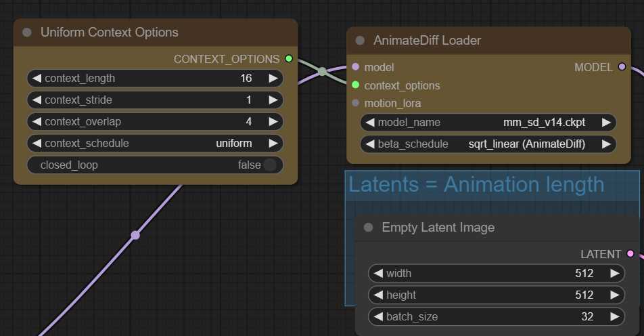This screenshot has width=644, height=336.
Task: Collapse the AnimateDiff Loader node dot
Action: tap(360, 40)
